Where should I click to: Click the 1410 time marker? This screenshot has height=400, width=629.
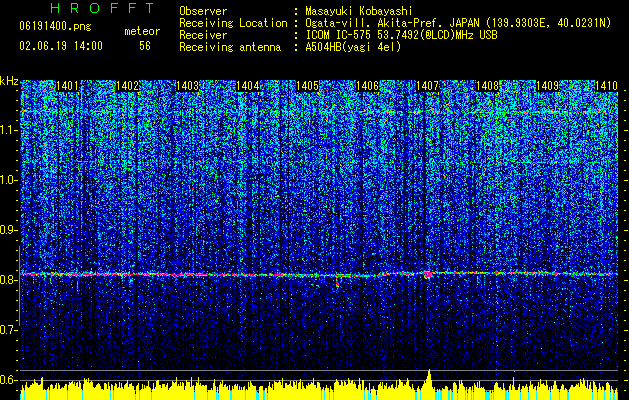tap(606, 86)
